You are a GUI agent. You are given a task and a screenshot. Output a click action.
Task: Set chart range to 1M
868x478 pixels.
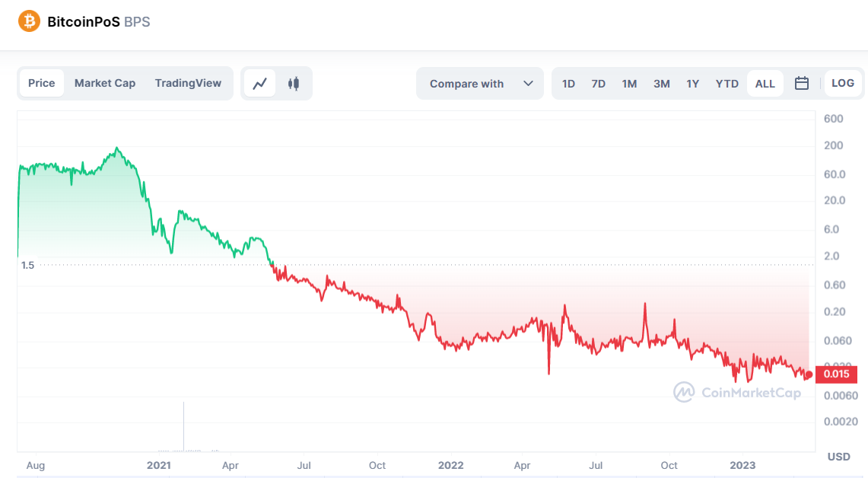tap(629, 84)
